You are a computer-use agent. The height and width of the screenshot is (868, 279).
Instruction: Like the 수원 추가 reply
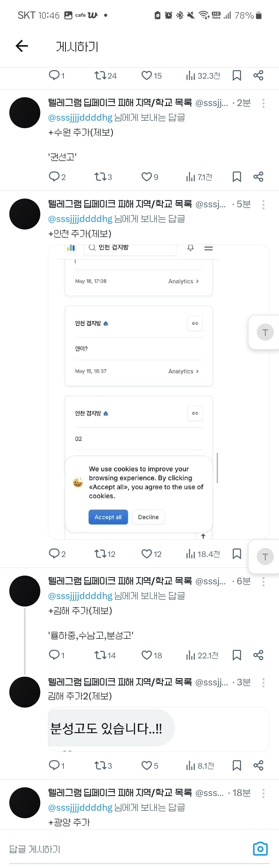click(x=146, y=177)
